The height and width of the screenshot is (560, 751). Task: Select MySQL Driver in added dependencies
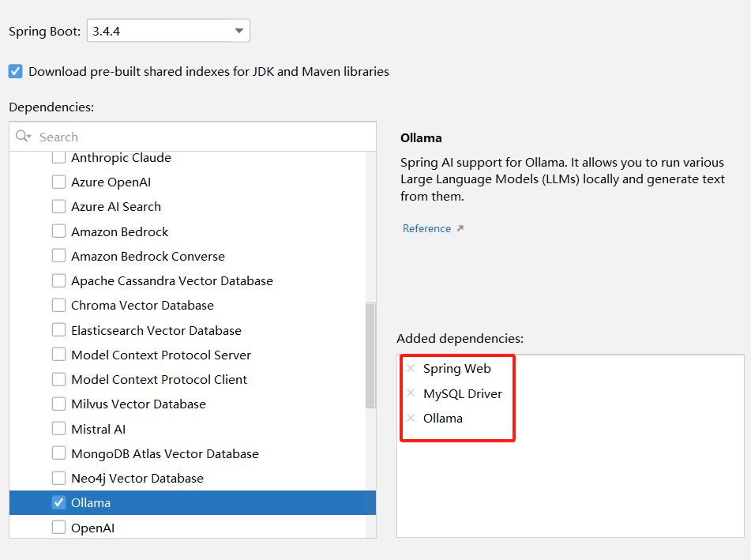[x=463, y=394]
